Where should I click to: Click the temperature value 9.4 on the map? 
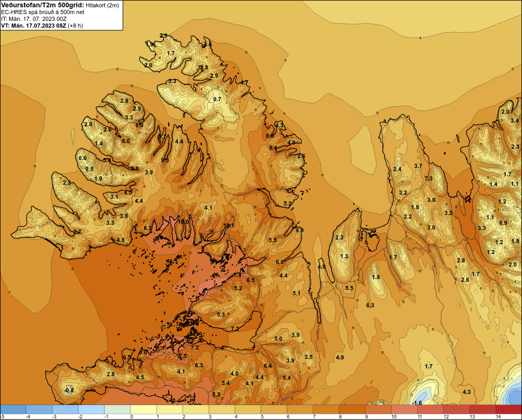(272, 148)
